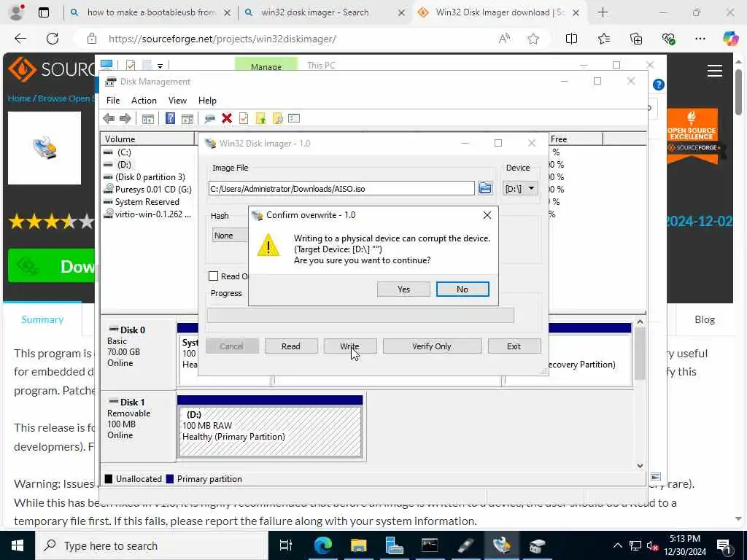Click the Win32 Disk Imager project thumbnail
Image resolution: width=747 pixels, height=560 pixels.
[x=44, y=148]
